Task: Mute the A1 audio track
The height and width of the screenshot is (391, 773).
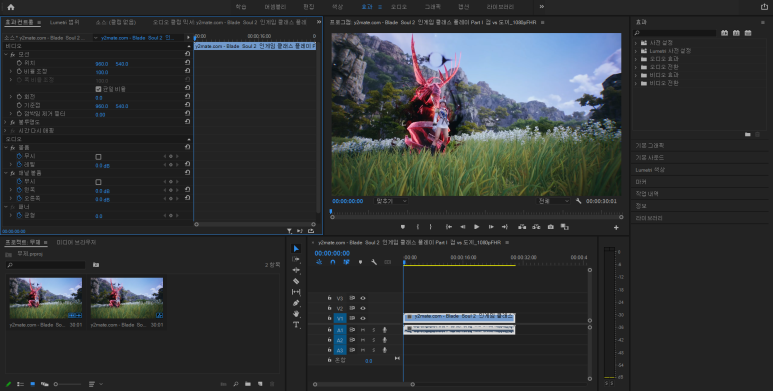Action: pos(363,330)
